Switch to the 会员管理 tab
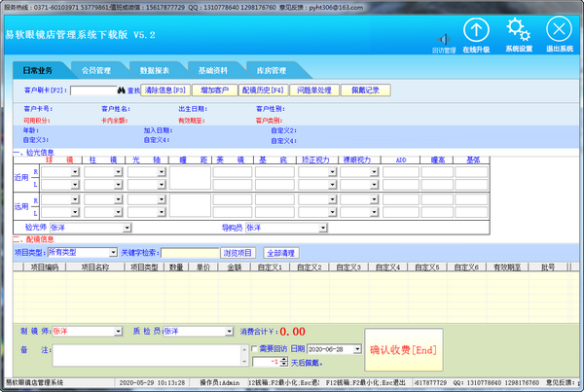Image resolution: width=584 pixels, height=392 pixels. tap(96, 70)
